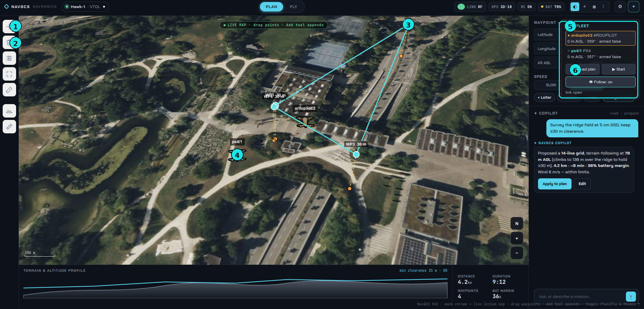The image size is (644, 309).
Task: Click the Alt AGL field
Action: pyautogui.click(x=547, y=63)
